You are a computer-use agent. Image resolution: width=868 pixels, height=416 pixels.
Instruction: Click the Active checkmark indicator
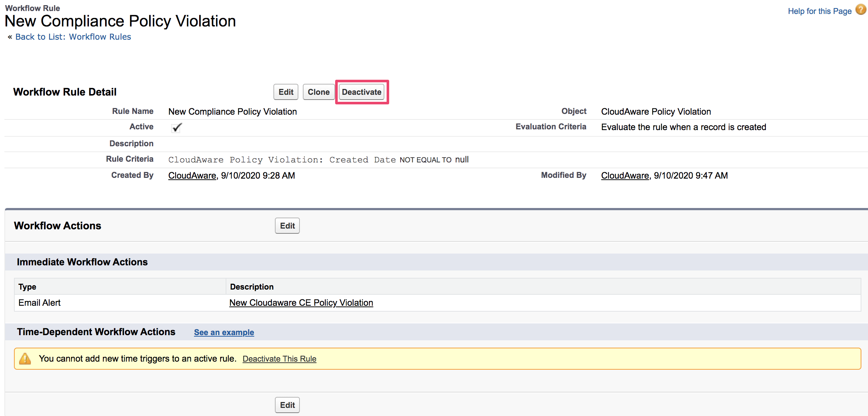pos(177,128)
